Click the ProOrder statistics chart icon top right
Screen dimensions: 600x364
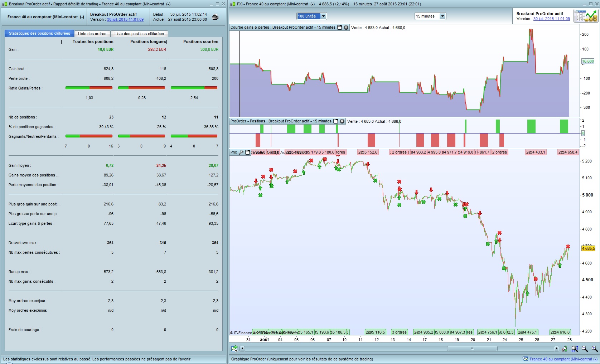coord(586,16)
